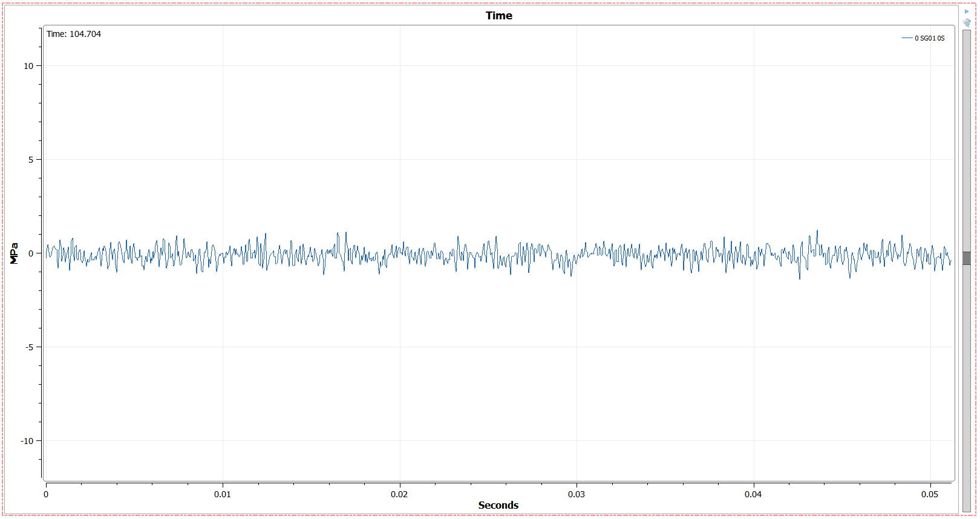Screen dimensions: 980x519
Task: Click the 'MPa' y-axis label
Action: (14, 253)
